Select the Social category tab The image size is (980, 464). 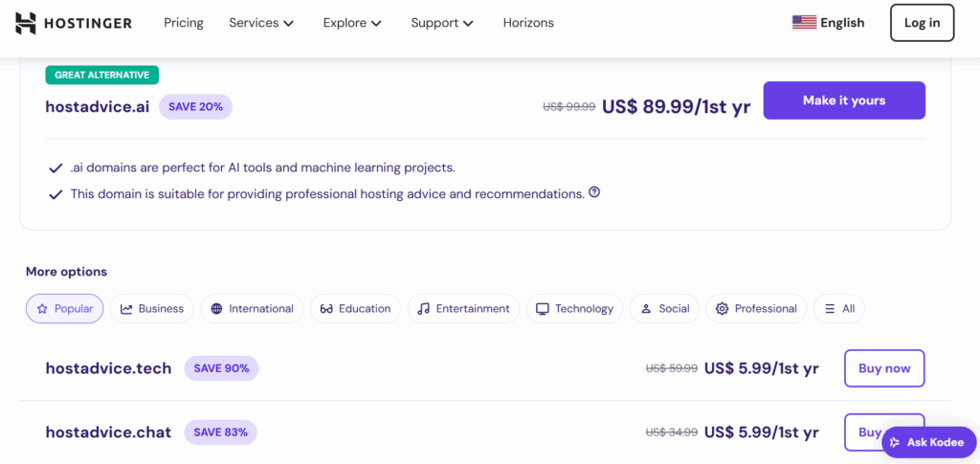(664, 308)
